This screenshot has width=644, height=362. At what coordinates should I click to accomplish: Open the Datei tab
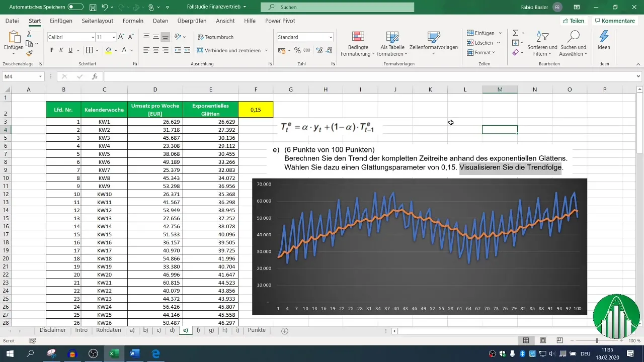[x=12, y=21]
